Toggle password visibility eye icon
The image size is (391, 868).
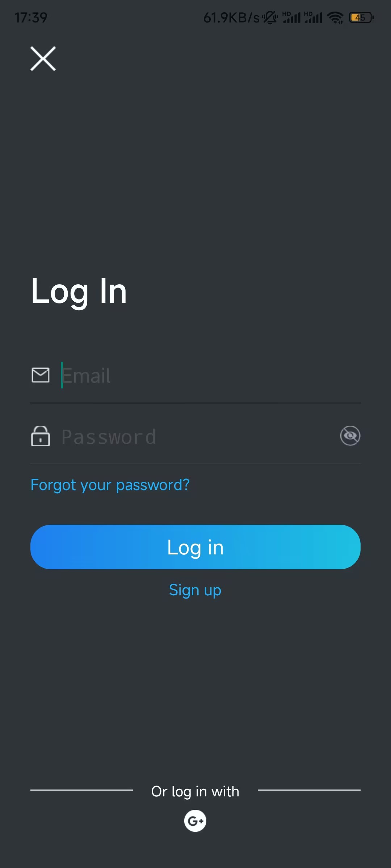pyautogui.click(x=350, y=436)
